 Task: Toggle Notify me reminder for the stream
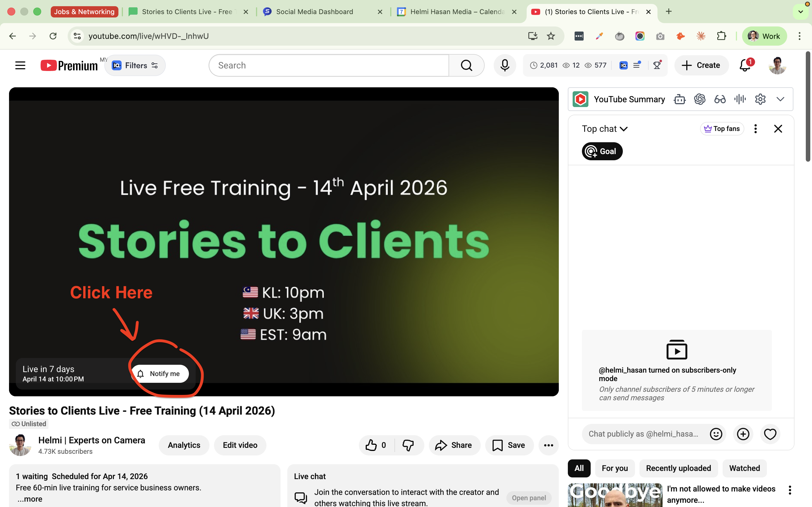(x=160, y=373)
